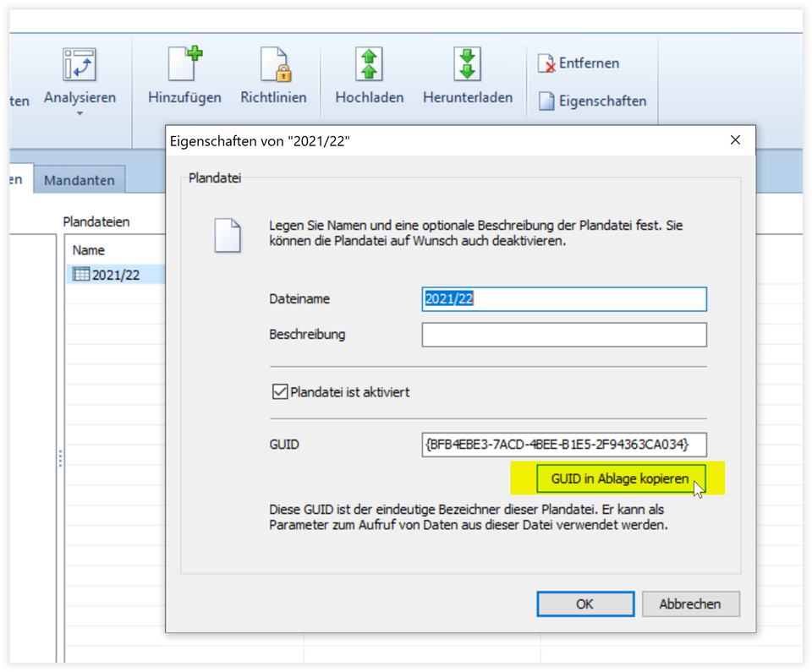Screen dimensions: 812x672
Task: Click the GUID text field
Action: (x=563, y=445)
